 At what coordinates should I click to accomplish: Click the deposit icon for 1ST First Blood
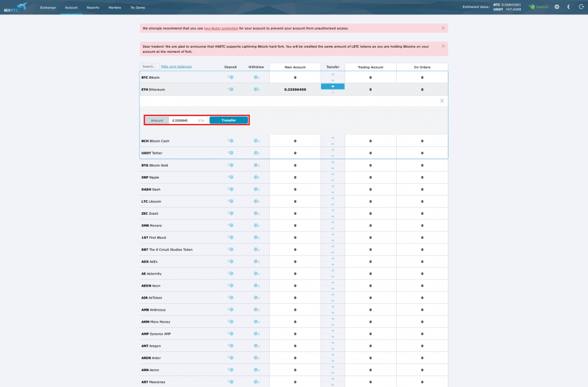[x=230, y=237]
